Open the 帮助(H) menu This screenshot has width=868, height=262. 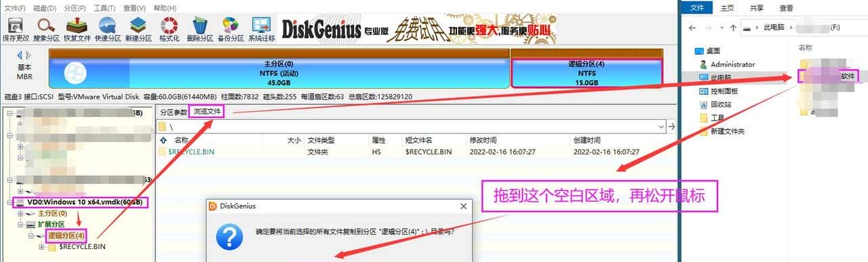(165, 7)
